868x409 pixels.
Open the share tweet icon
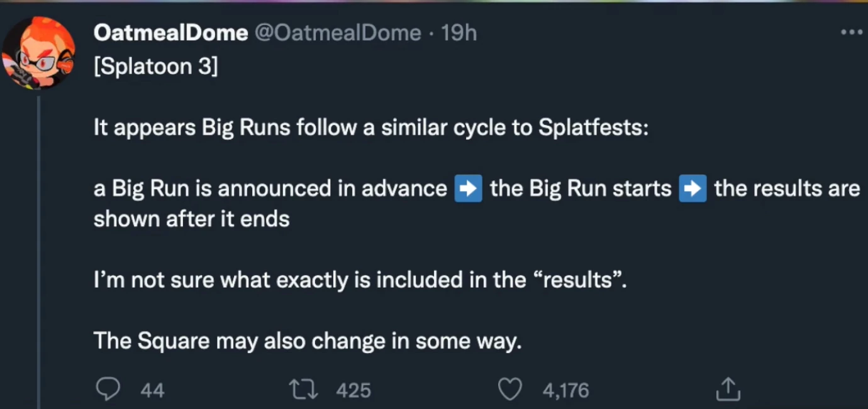pyautogui.click(x=728, y=390)
